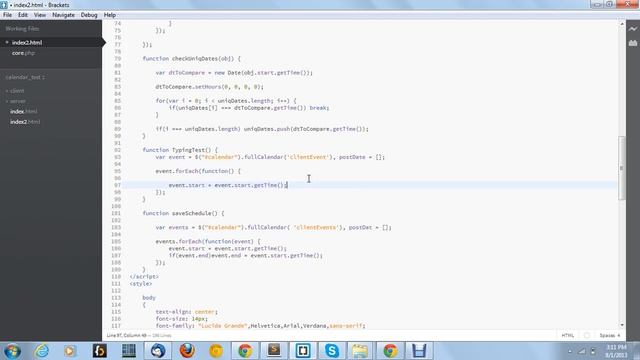Image resolution: width=640 pixels, height=360 pixels.
Task: Open Windows Media Player from taskbar
Action: [70, 351]
